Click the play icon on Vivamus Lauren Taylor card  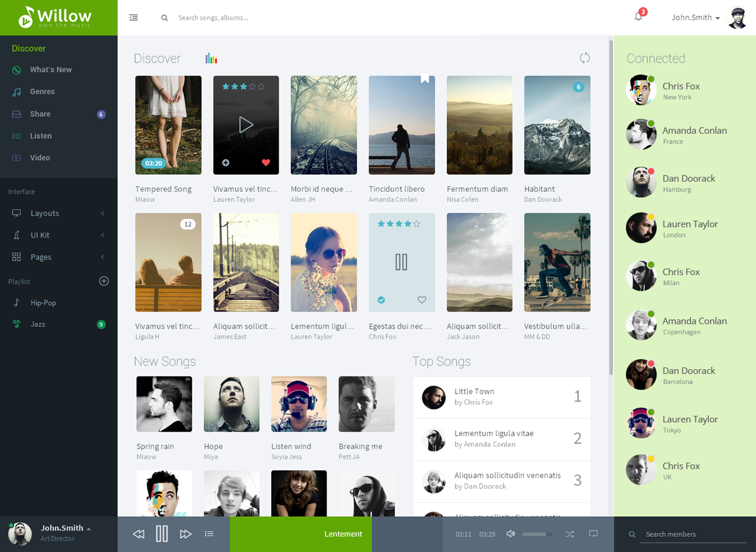(x=246, y=125)
